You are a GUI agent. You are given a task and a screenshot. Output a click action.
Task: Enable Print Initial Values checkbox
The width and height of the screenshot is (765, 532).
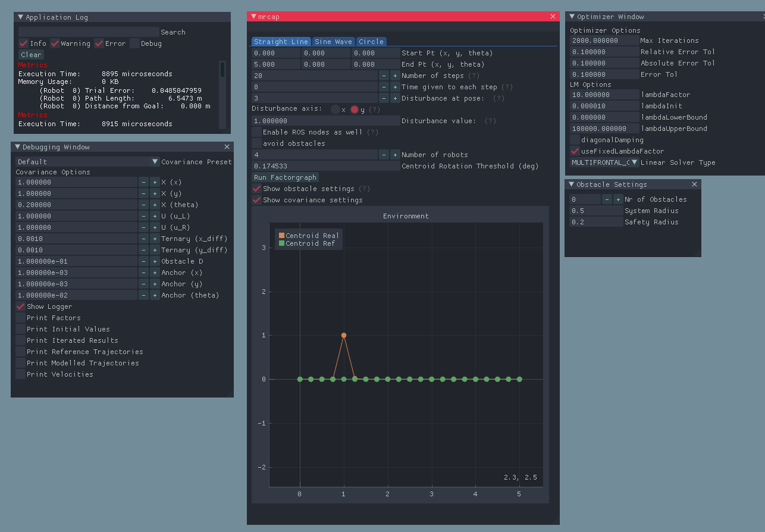coord(20,329)
